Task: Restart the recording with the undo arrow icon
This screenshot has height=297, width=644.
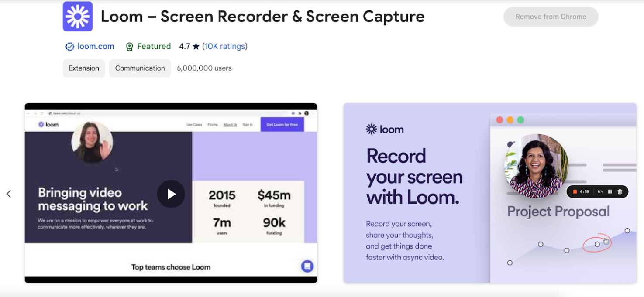Action: tap(600, 191)
